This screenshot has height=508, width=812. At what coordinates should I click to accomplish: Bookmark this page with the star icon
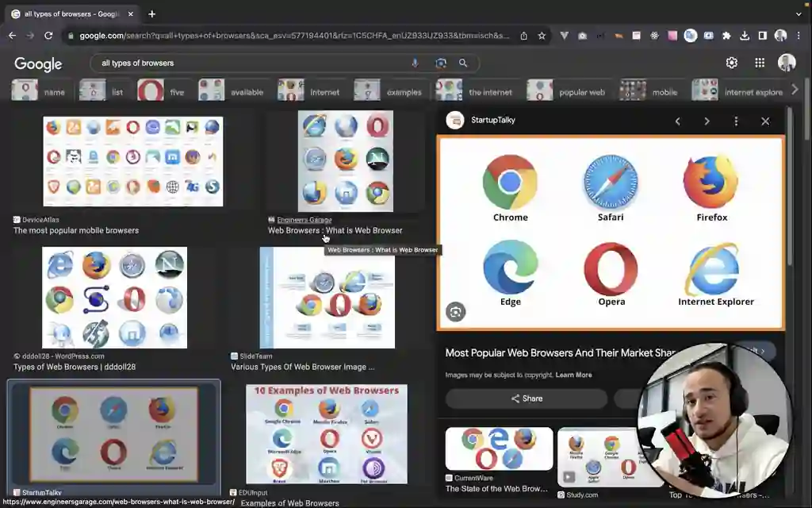pos(542,36)
